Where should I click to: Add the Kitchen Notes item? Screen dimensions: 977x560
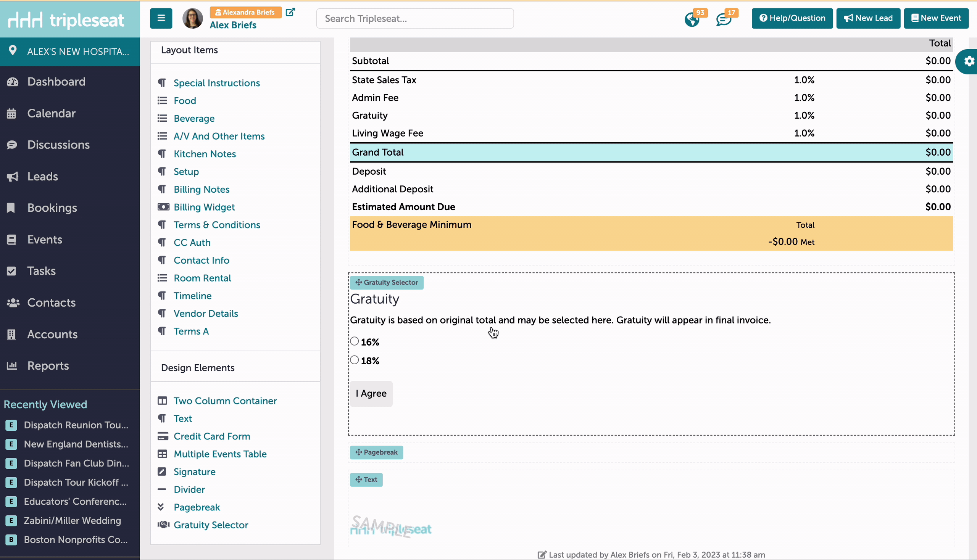click(205, 153)
